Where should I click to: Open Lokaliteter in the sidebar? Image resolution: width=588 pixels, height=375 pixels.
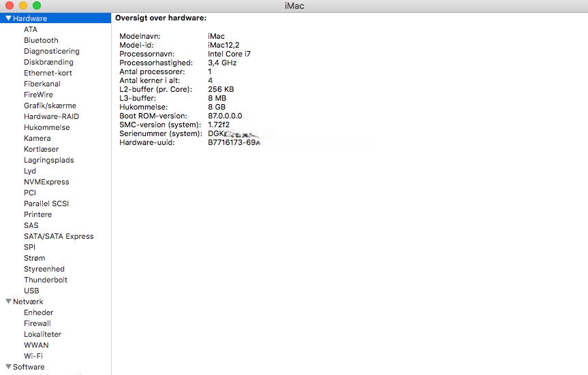pos(43,333)
